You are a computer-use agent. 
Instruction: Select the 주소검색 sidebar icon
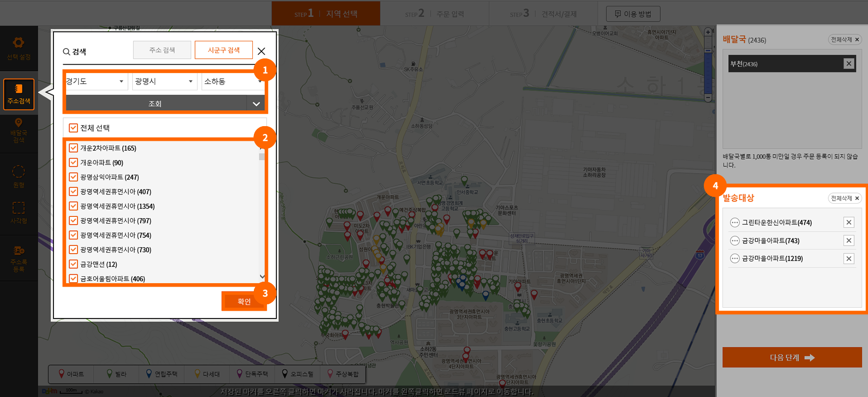point(19,94)
